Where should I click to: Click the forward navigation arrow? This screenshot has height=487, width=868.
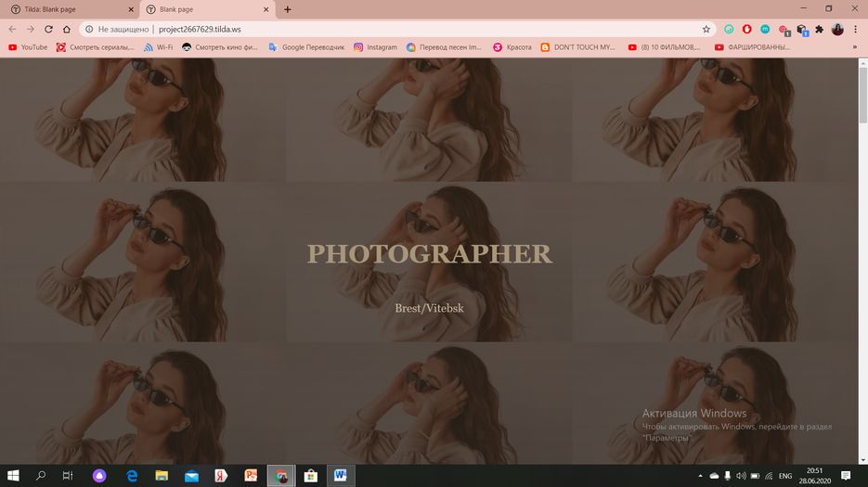pyautogui.click(x=31, y=30)
